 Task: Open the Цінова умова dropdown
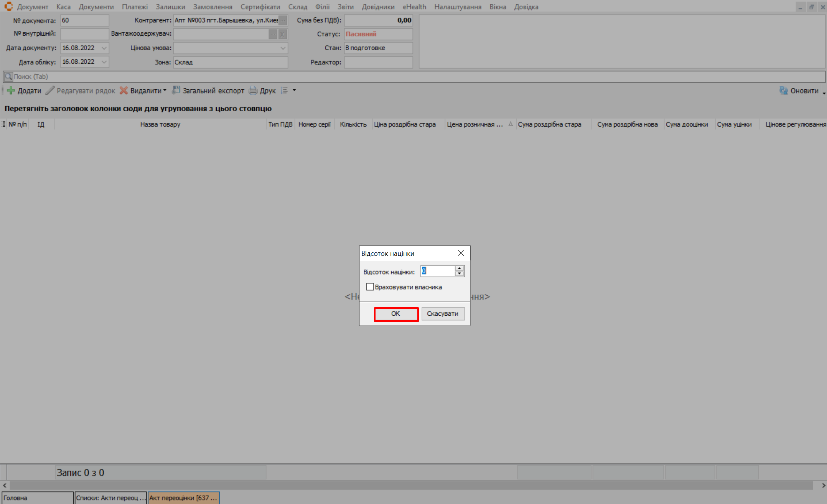283,48
